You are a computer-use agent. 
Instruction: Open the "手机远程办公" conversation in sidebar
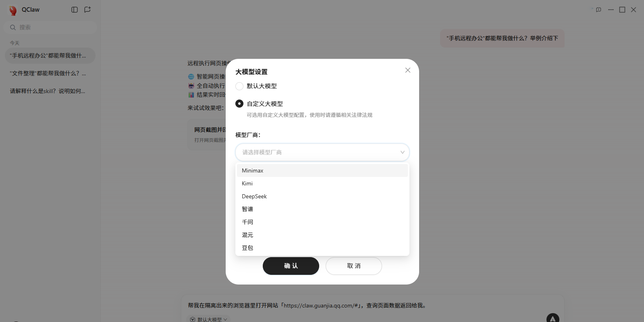pyautogui.click(x=50, y=56)
